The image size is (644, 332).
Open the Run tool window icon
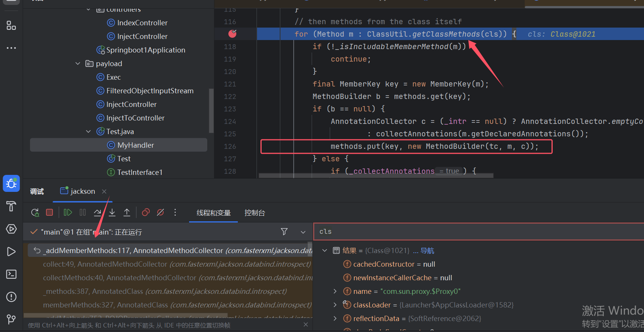11,252
